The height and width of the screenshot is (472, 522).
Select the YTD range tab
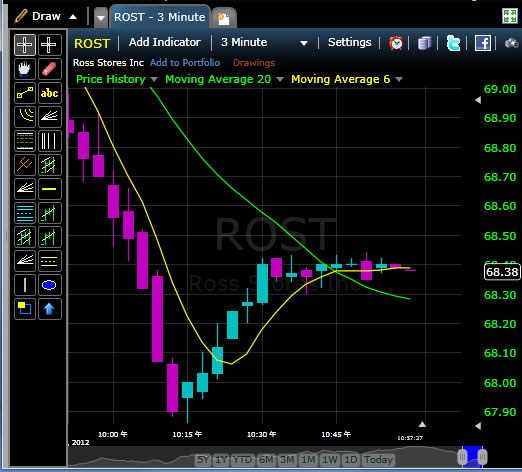[243, 460]
